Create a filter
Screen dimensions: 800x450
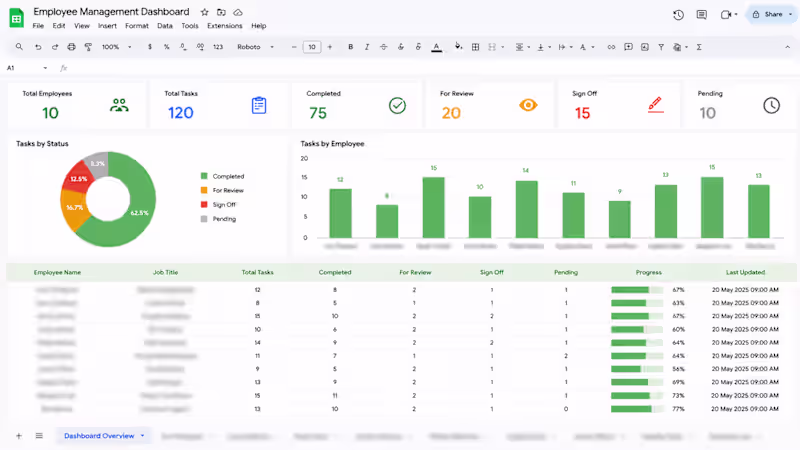coord(661,47)
